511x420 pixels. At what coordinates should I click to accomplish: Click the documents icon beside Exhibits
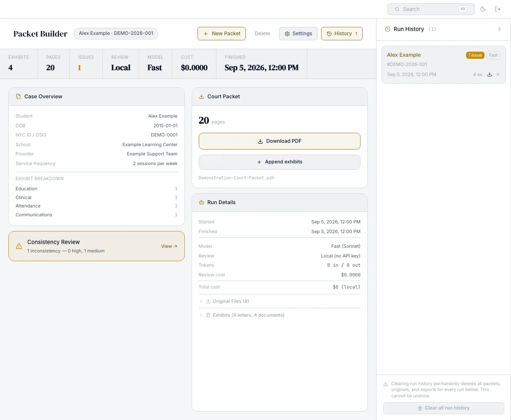pos(208,315)
